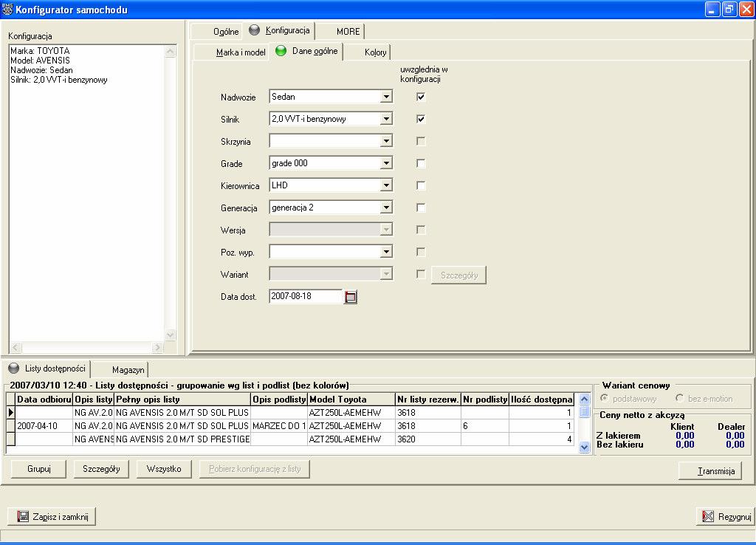
Task: Open the calendar picker for Data dost.
Action: [x=351, y=297]
